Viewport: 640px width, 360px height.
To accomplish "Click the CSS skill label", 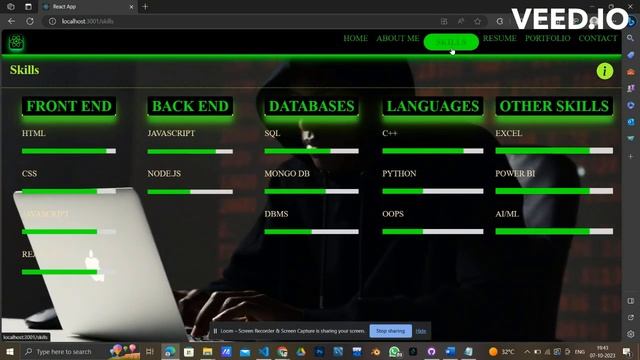I will coord(29,173).
